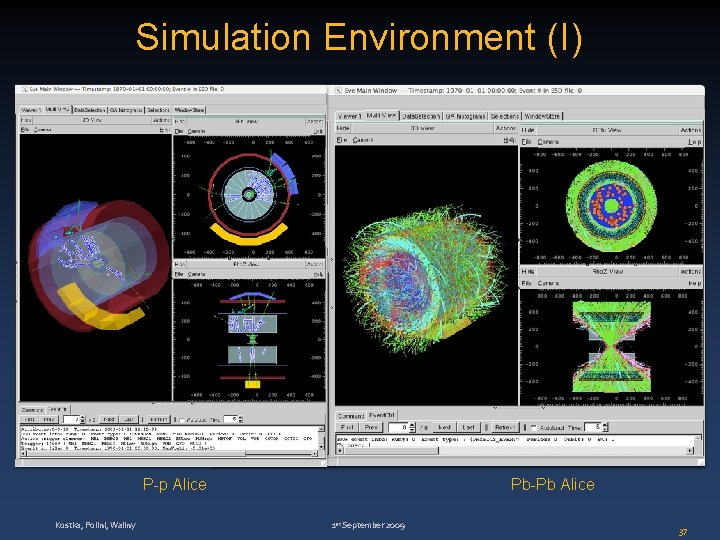The image size is (720, 540).
Task: Click horizontal scrollbar of Pb-Pb log output
Action: click(x=516, y=451)
